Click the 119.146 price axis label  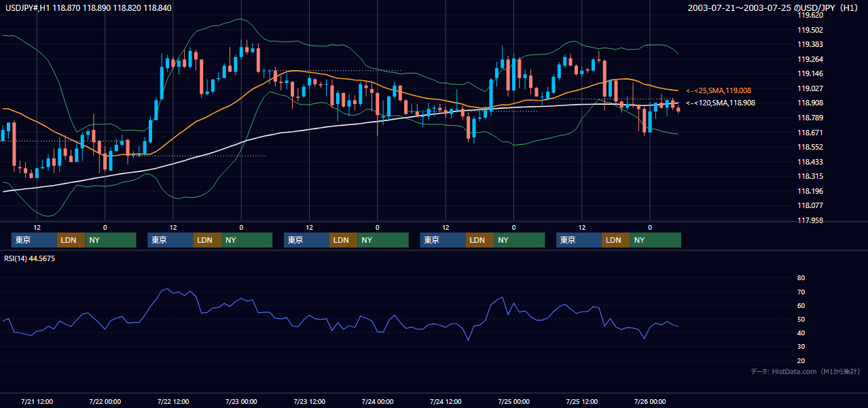click(x=810, y=73)
